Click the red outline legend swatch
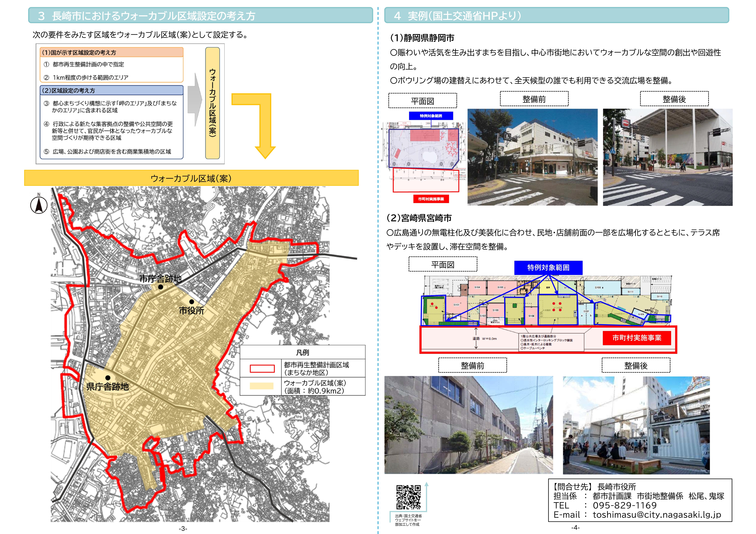Screen dimensions: 756x534 click(262, 368)
